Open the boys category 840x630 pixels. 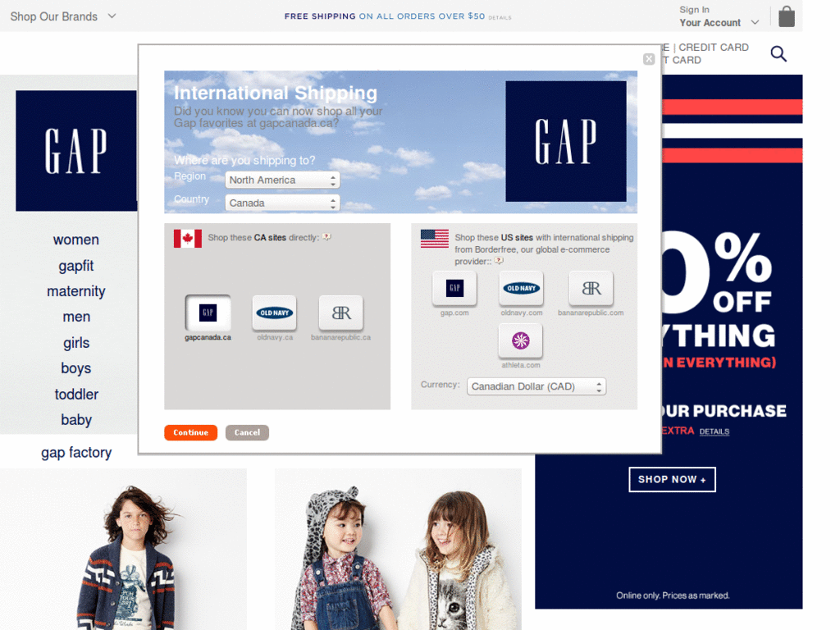tap(76, 368)
